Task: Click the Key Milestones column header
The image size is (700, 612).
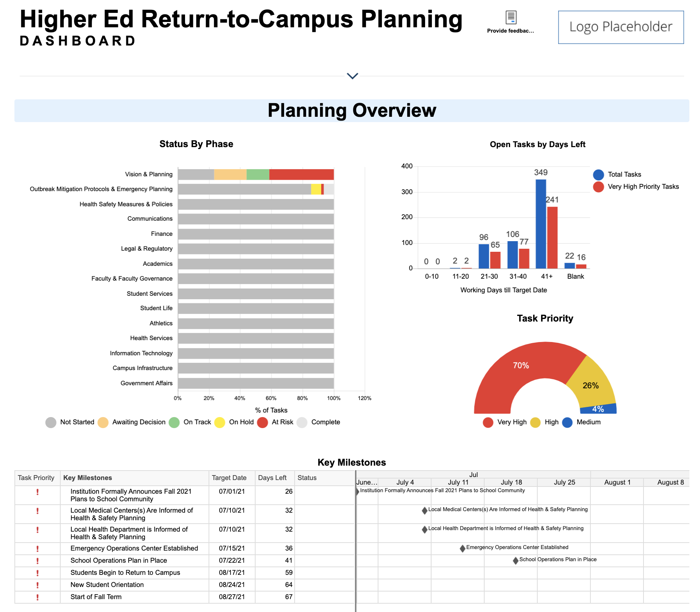Action: (88, 478)
